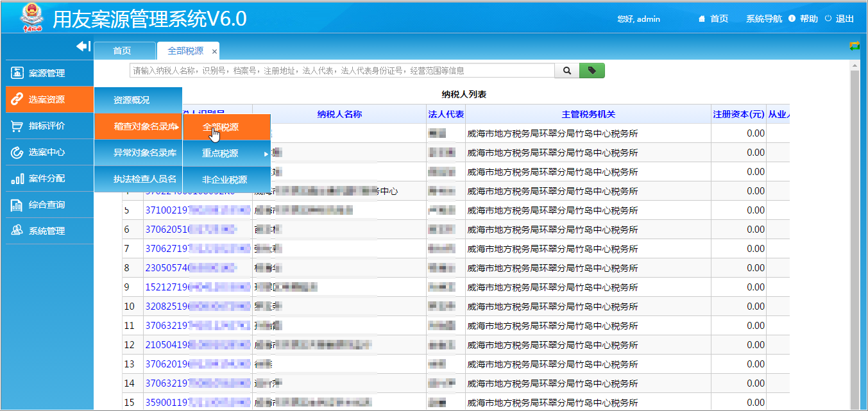Click the power icon beside 退出
The height and width of the screenshot is (411, 868).
pos(828,19)
